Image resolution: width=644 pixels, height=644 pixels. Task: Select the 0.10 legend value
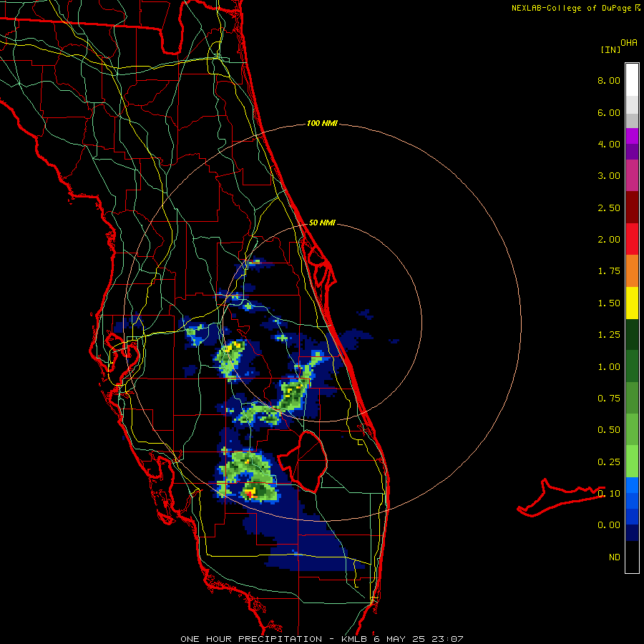point(609,494)
